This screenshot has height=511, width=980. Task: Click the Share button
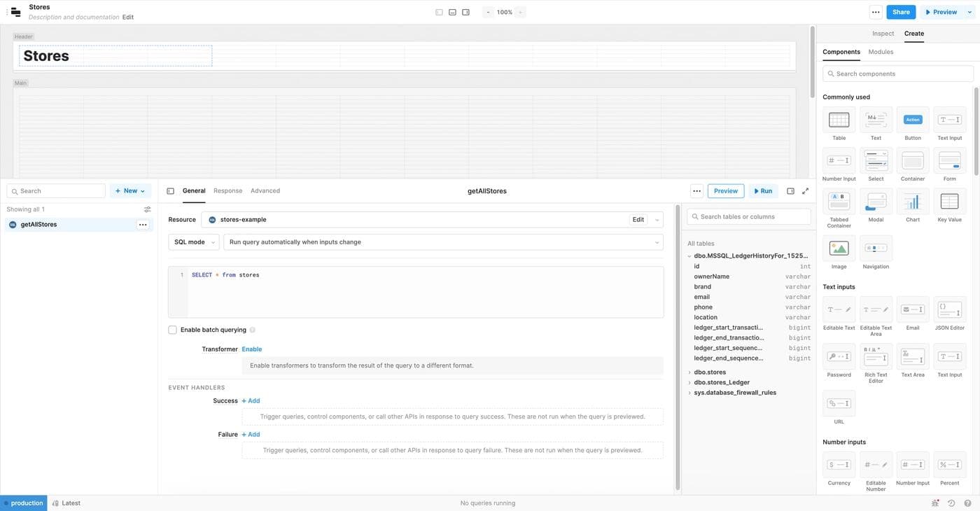(x=901, y=12)
